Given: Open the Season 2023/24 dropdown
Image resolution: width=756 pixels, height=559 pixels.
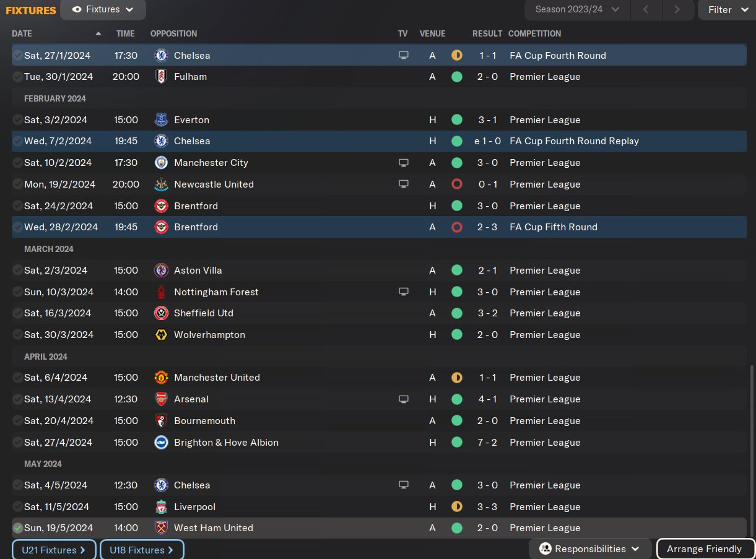Looking at the screenshot, I should [x=577, y=9].
